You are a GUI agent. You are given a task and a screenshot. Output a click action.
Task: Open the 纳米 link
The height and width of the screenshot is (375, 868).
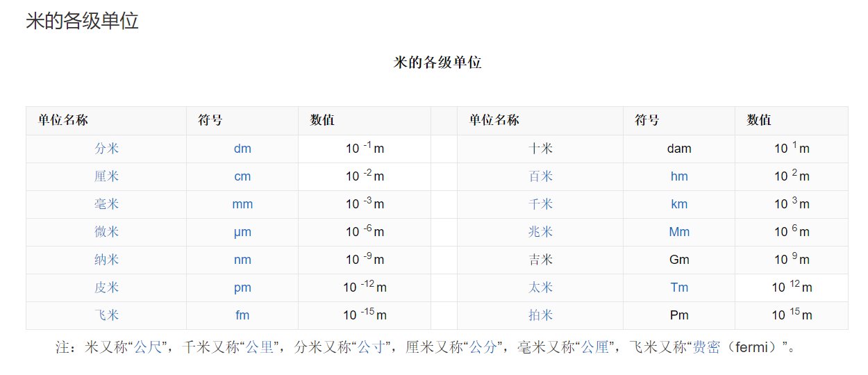point(106,260)
